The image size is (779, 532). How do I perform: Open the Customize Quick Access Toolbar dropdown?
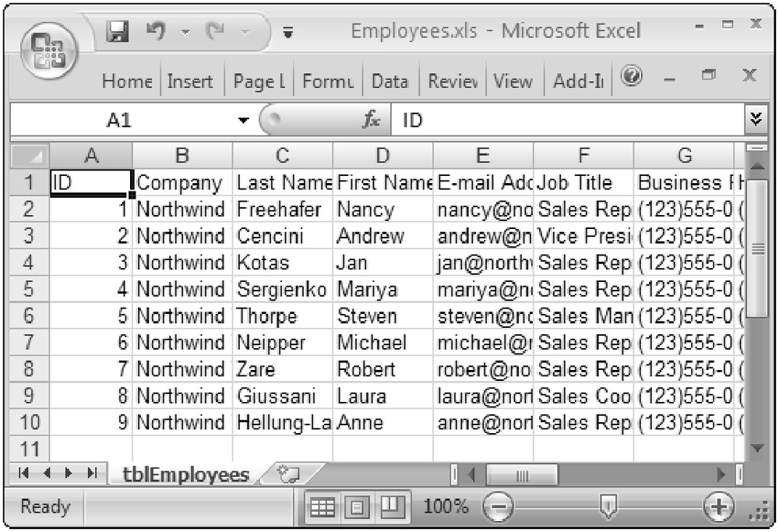pyautogui.click(x=288, y=33)
